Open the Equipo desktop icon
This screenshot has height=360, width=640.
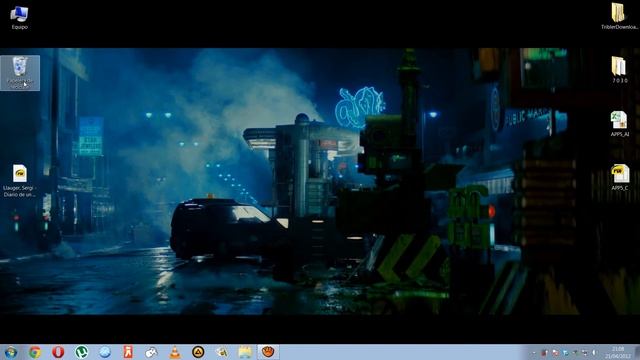19,18
